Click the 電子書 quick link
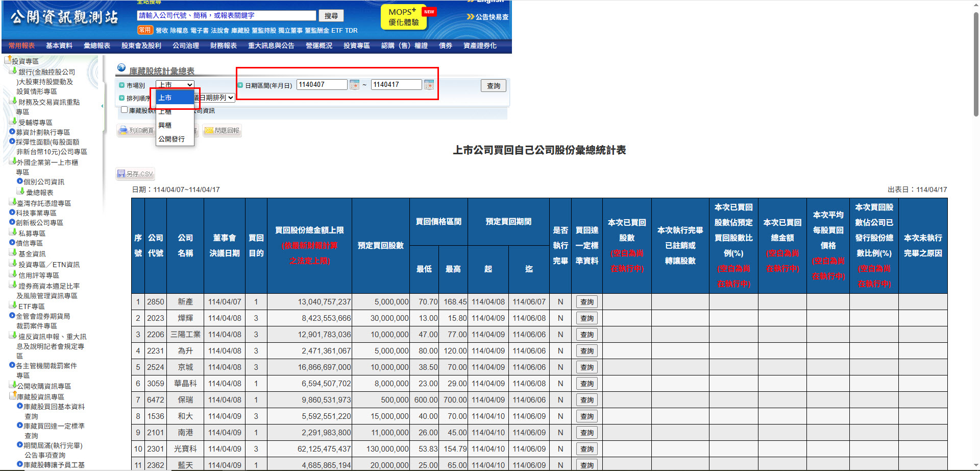The image size is (980, 471). [x=200, y=31]
